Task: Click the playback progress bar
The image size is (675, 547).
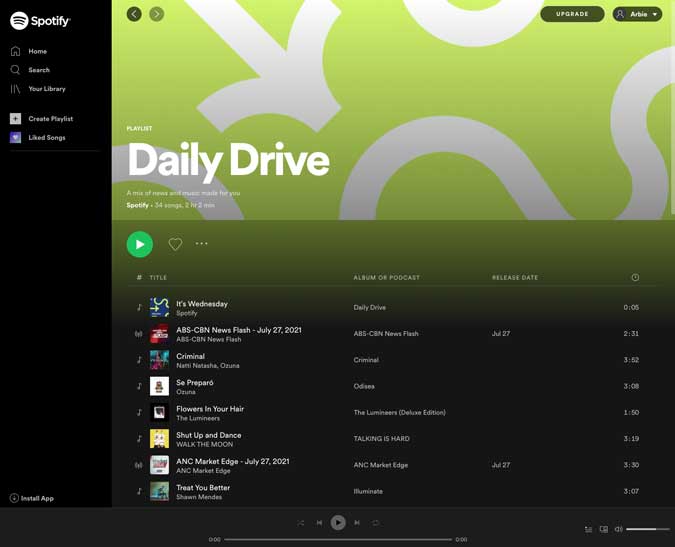Action: tap(338, 539)
